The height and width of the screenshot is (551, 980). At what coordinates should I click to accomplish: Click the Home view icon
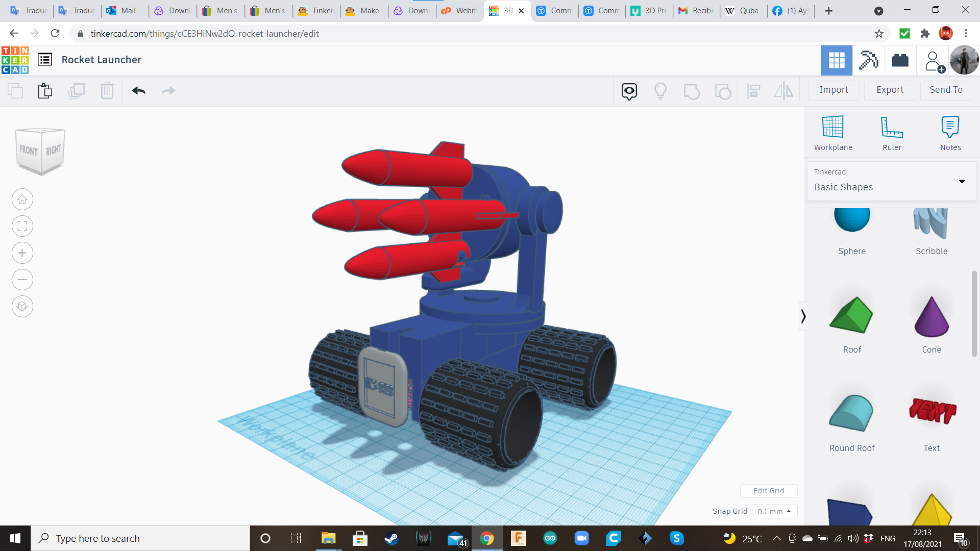(x=22, y=199)
